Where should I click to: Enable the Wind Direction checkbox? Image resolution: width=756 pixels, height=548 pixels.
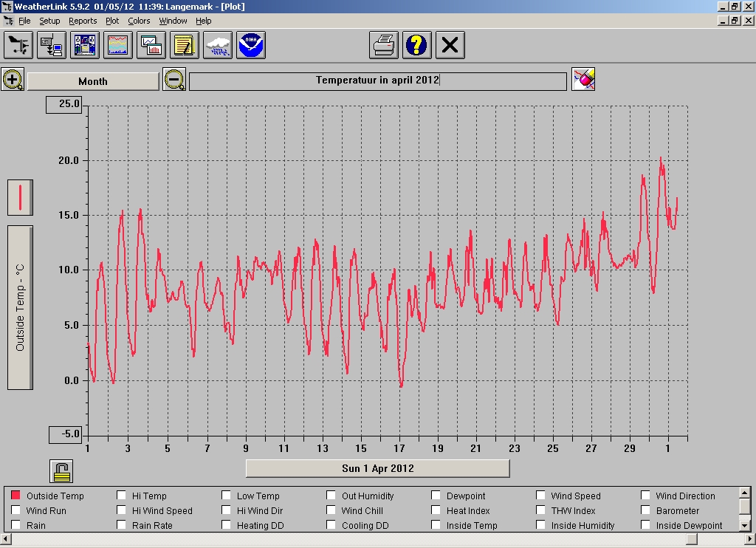tap(645, 496)
